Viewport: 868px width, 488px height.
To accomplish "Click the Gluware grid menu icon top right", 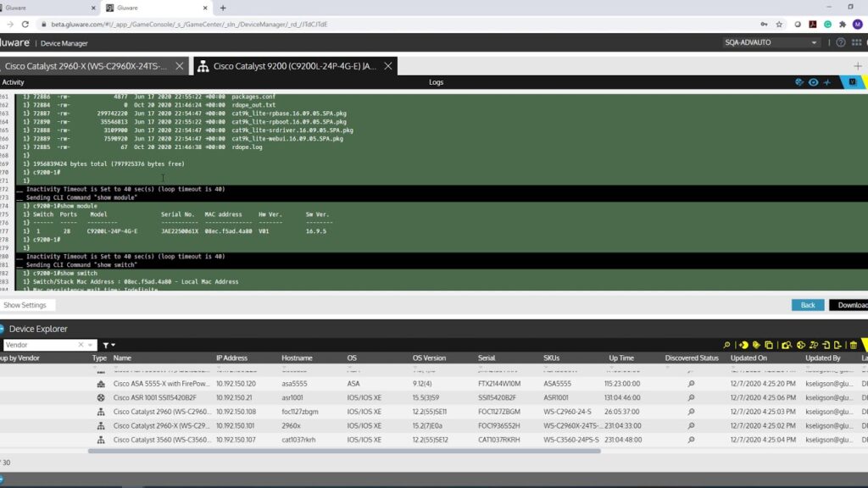I will pyautogui.click(x=858, y=42).
